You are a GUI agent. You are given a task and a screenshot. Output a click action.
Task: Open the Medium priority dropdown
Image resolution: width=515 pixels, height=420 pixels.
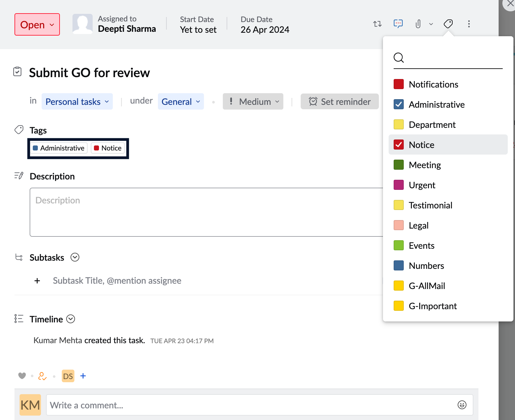point(253,101)
